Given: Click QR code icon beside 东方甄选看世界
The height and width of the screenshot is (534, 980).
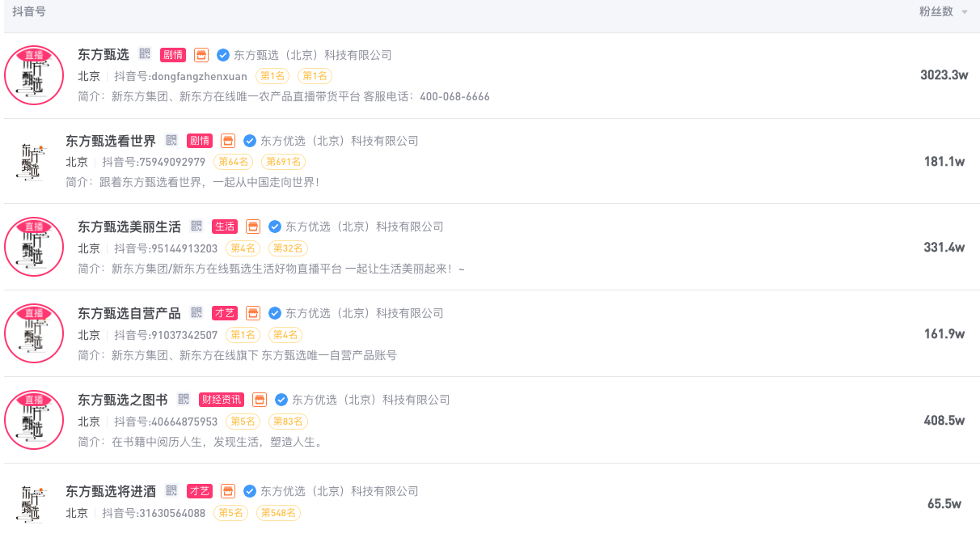Looking at the screenshot, I should click(171, 140).
